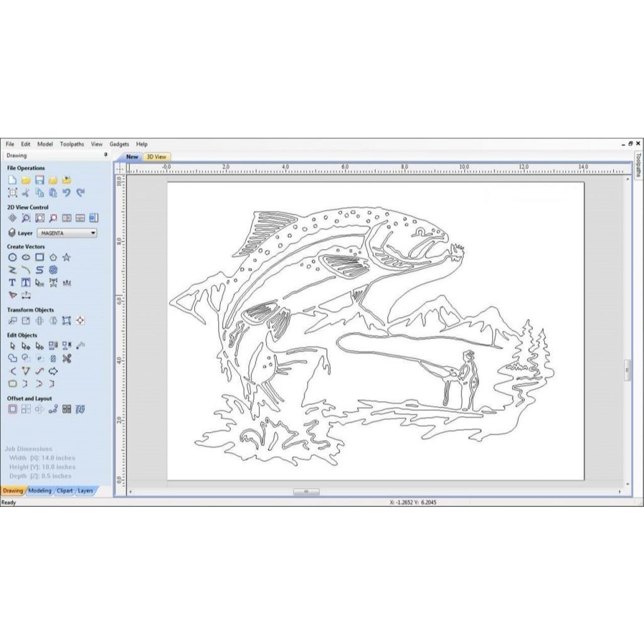
Task: Open the Offset Vectors tool
Action: click(x=12, y=409)
